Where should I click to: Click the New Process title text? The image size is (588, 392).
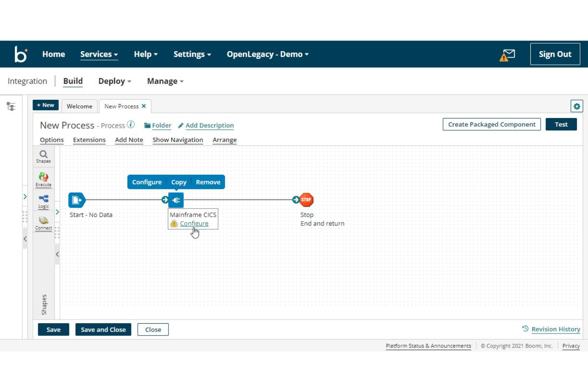tap(67, 125)
